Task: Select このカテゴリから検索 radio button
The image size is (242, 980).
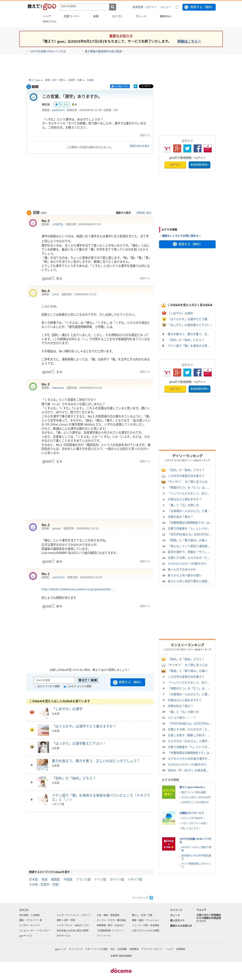Action: (65, 687)
